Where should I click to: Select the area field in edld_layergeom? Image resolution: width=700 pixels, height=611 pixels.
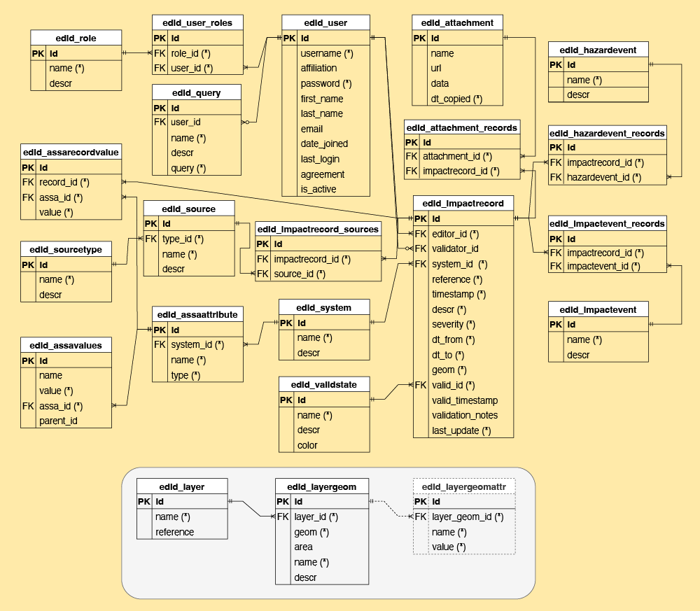click(303, 547)
